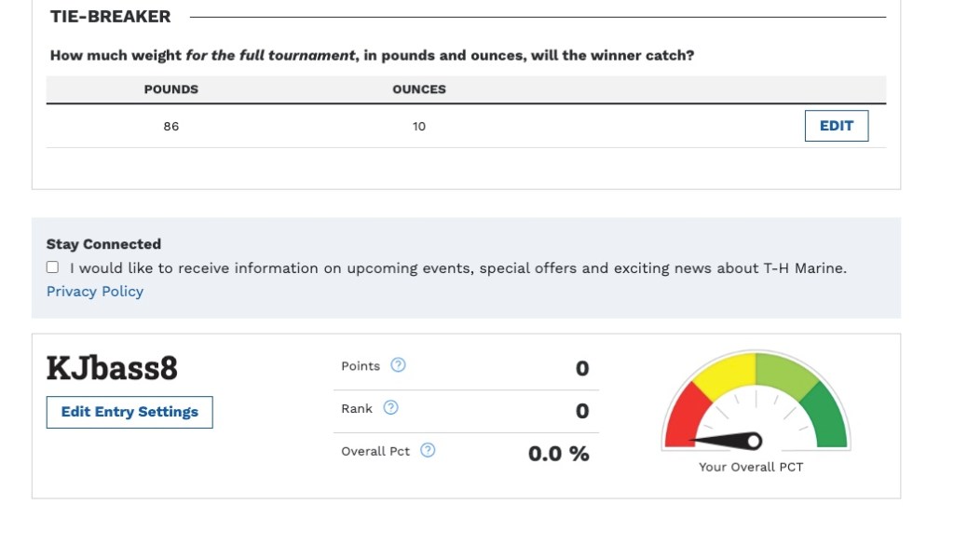The image size is (954, 560).
Task: Click the light green gauge segment
Action: pyautogui.click(x=784, y=373)
